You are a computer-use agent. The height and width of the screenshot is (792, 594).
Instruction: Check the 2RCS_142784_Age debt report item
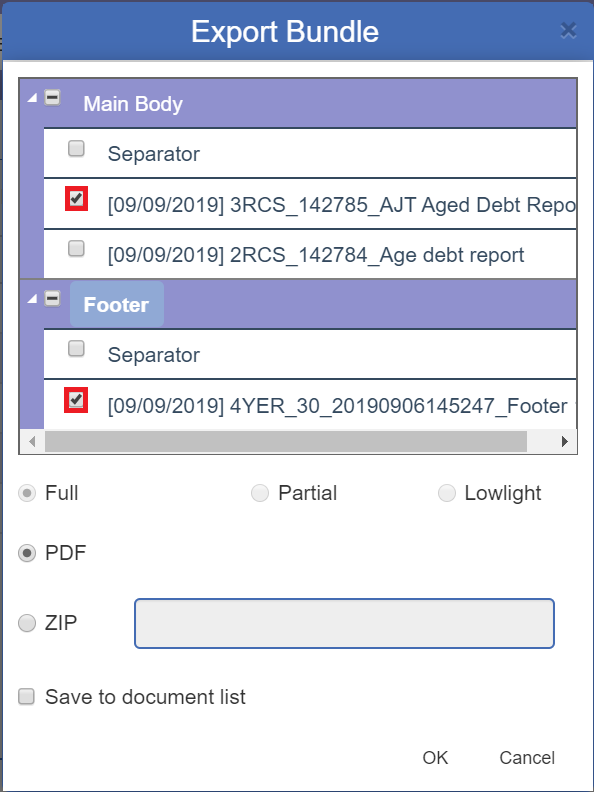(x=76, y=249)
